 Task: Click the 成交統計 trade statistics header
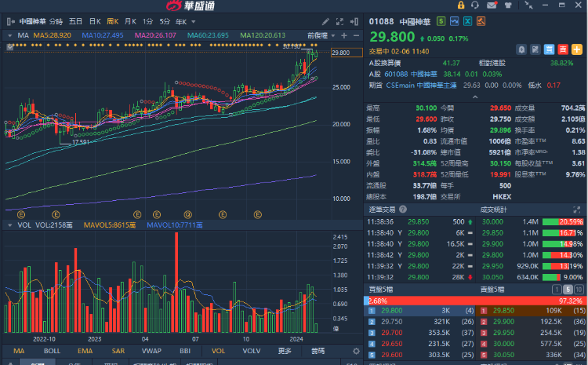pos(493,210)
